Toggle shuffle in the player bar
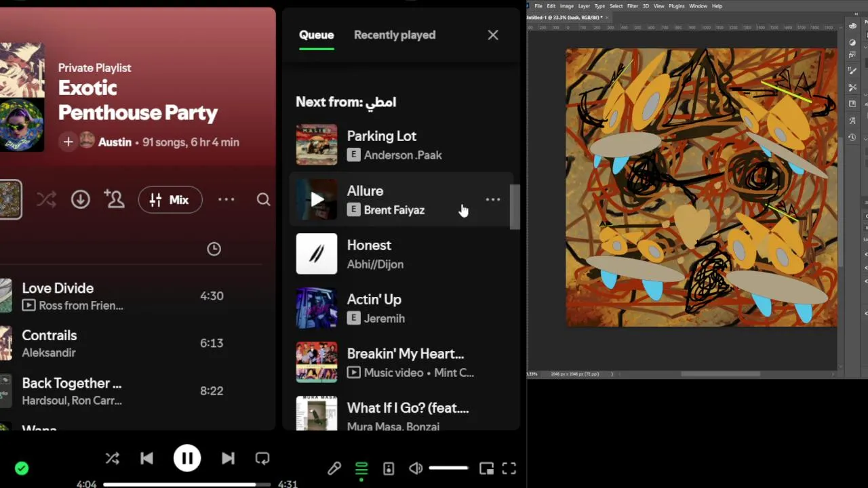The width and height of the screenshot is (868, 488). 113,459
